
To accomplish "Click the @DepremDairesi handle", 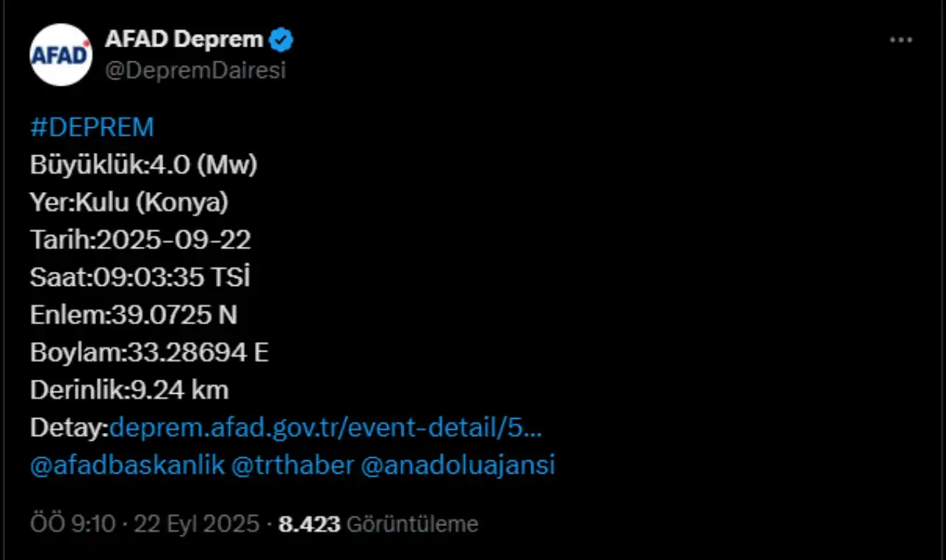I will point(197,70).
